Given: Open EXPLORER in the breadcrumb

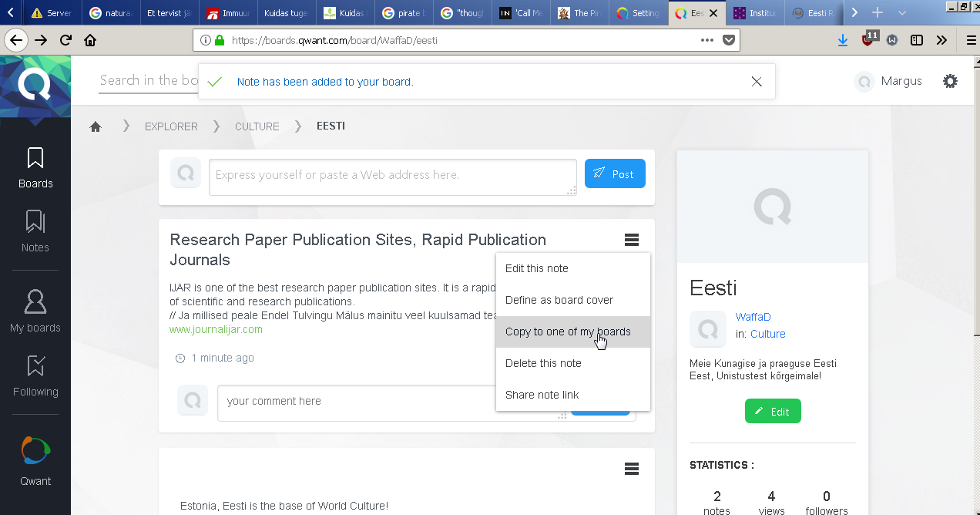Looking at the screenshot, I should click(x=171, y=126).
